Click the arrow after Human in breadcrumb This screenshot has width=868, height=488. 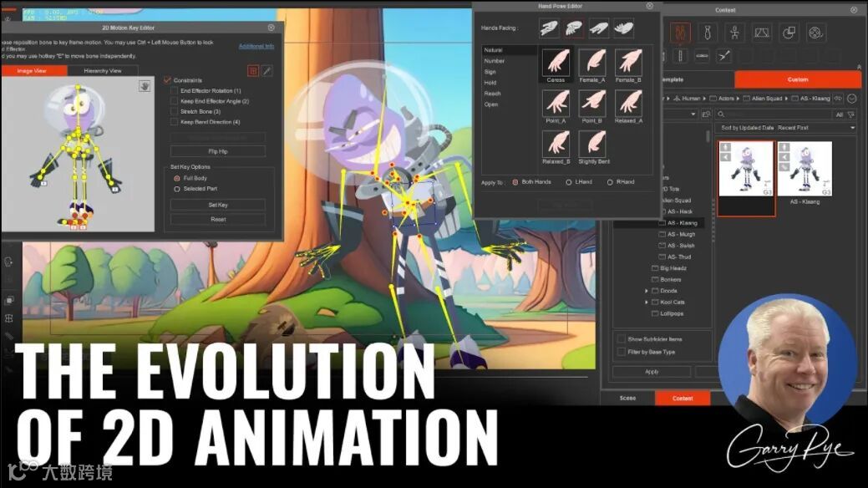point(704,99)
